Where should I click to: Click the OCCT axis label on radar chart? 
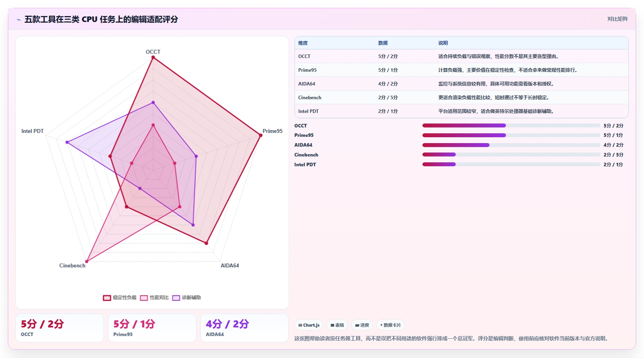(x=153, y=52)
